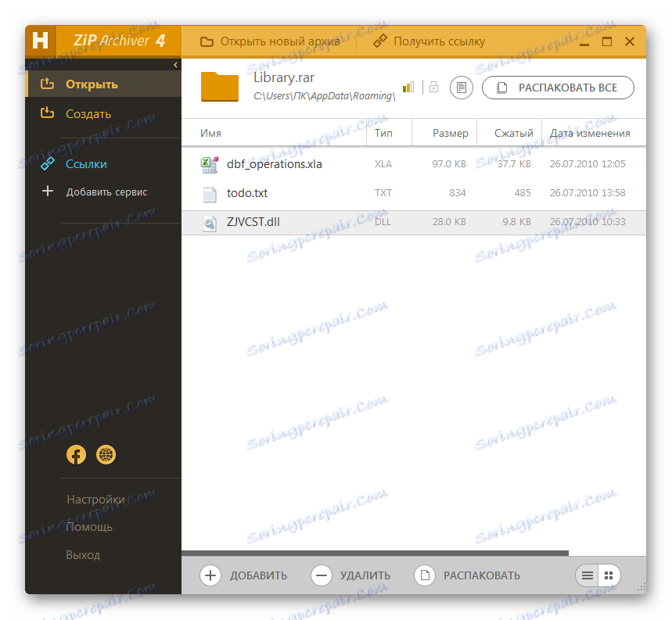Select the dbf_operations.xla file row
672x620 pixels.
click(x=414, y=164)
